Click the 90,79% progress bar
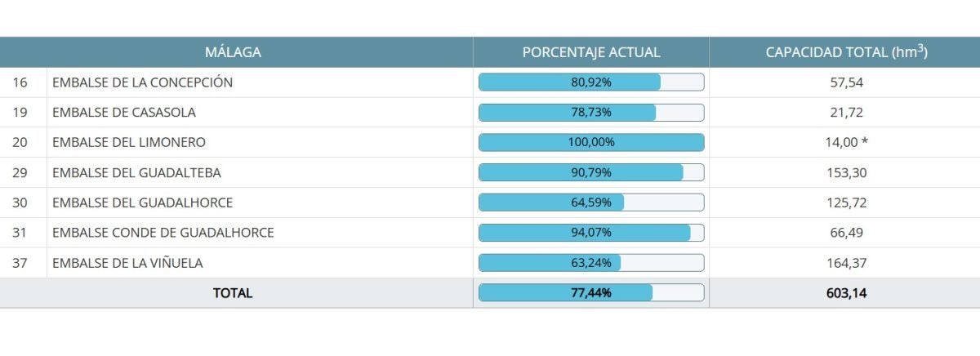Viewport: 980px width, 356px height. tap(591, 172)
